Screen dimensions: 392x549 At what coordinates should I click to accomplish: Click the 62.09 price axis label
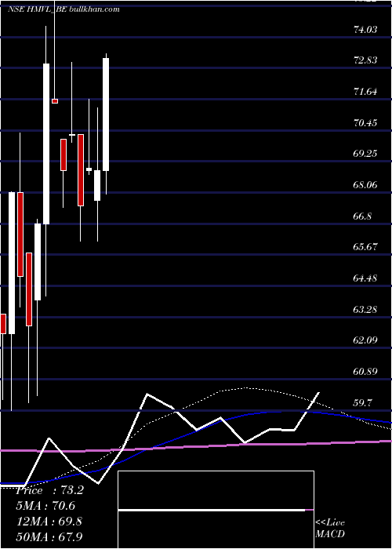365,340
